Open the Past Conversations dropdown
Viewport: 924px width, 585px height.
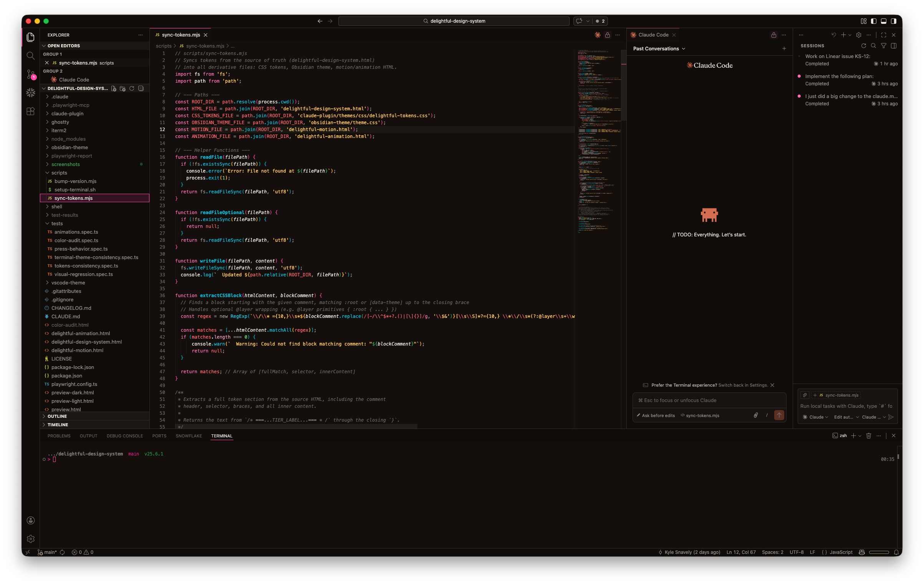(659, 49)
